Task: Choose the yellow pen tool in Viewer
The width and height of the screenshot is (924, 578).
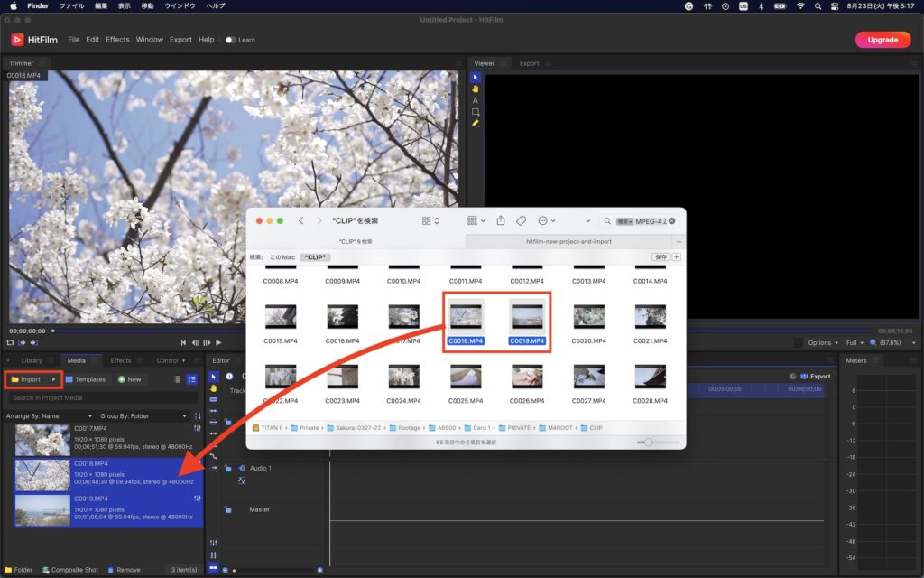Action: [476, 123]
